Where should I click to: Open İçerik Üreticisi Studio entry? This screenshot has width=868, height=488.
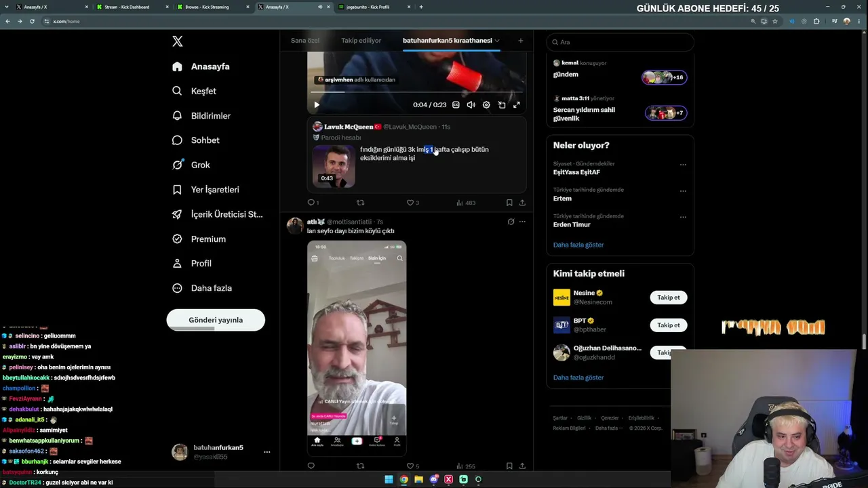click(x=218, y=214)
